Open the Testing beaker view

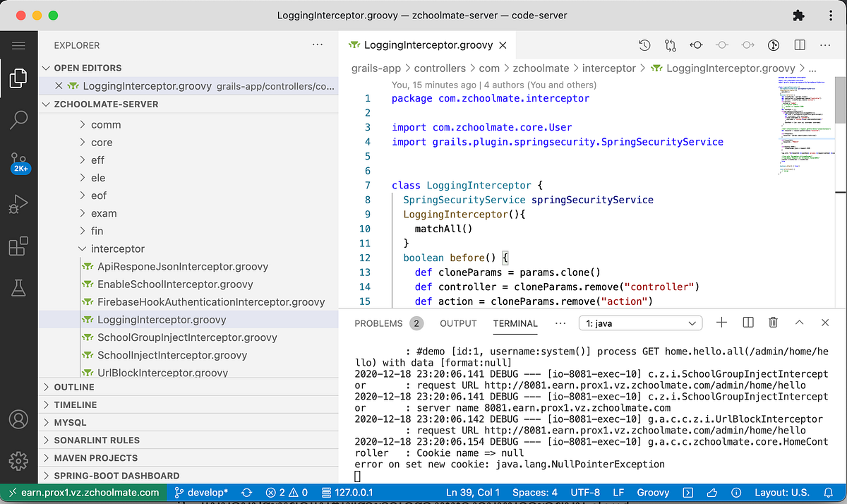18,287
